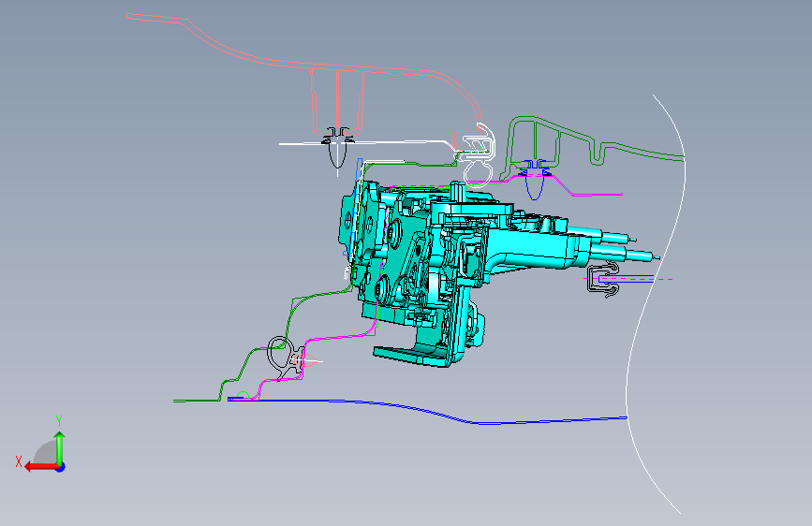Select the small green arc near blue curve start
This screenshot has height=526, width=812.
point(243,396)
